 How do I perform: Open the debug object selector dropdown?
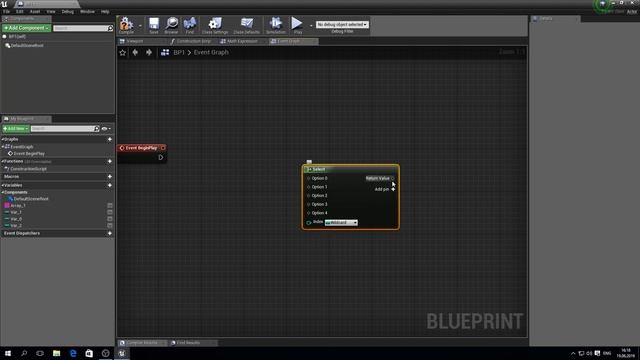tap(342, 24)
